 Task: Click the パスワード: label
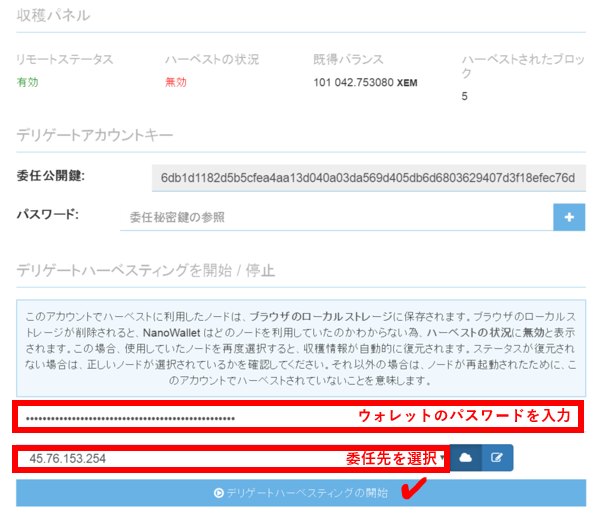click(x=48, y=214)
